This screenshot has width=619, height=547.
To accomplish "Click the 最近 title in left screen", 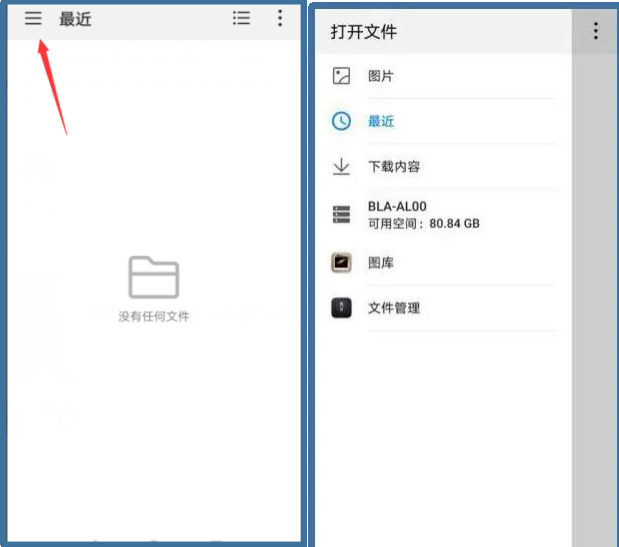I will coord(75,19).
